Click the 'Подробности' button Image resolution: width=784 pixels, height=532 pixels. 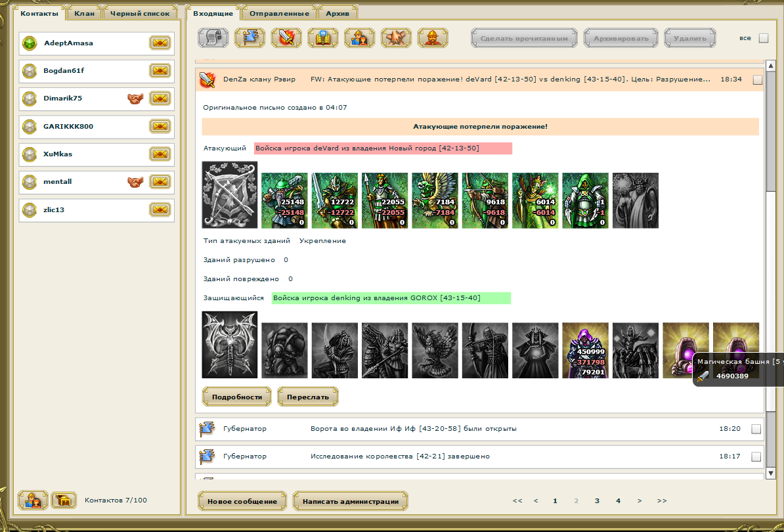[237, 397]
